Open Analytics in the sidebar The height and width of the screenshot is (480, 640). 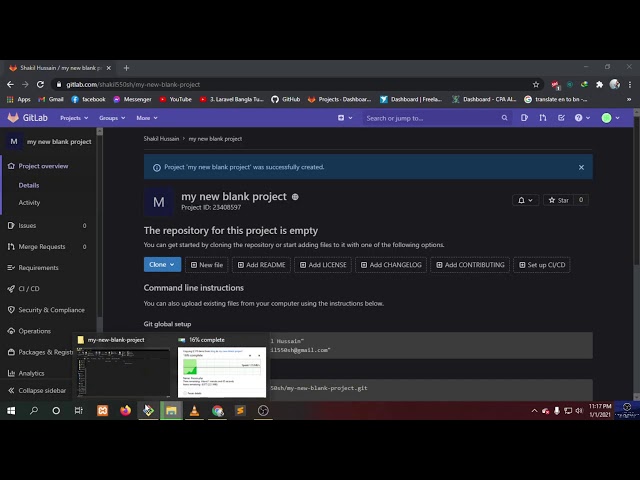click(31, 373)
